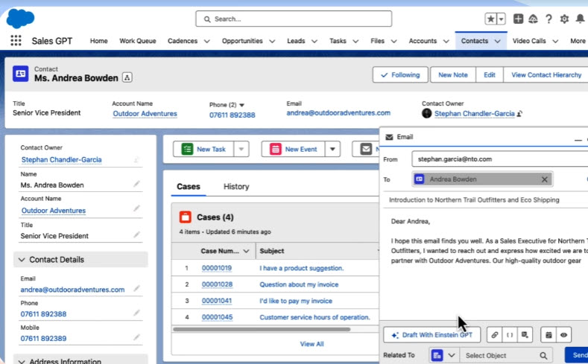Open the Contacts tab
The width and height of the screenshot is (588, 364).
[x=475, y=41]
